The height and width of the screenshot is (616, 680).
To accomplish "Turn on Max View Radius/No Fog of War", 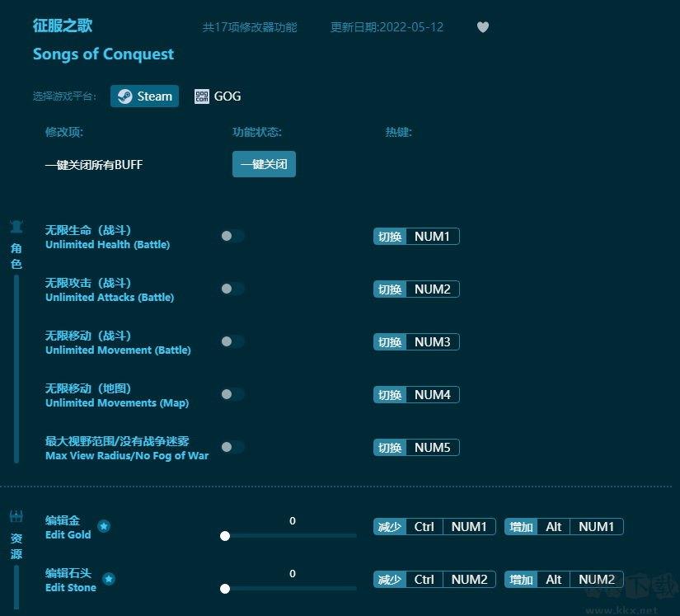I will (233, 447).
